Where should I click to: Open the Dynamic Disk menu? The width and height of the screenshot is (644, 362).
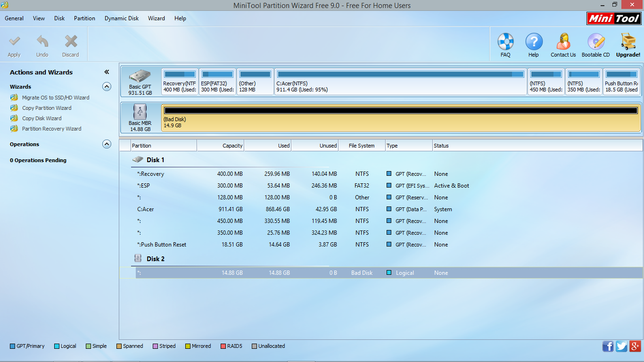pos(122,18)
